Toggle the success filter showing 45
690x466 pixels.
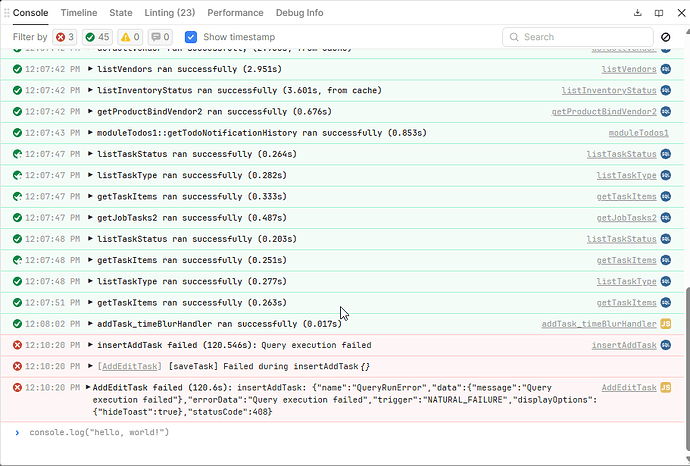coord(97,37)
